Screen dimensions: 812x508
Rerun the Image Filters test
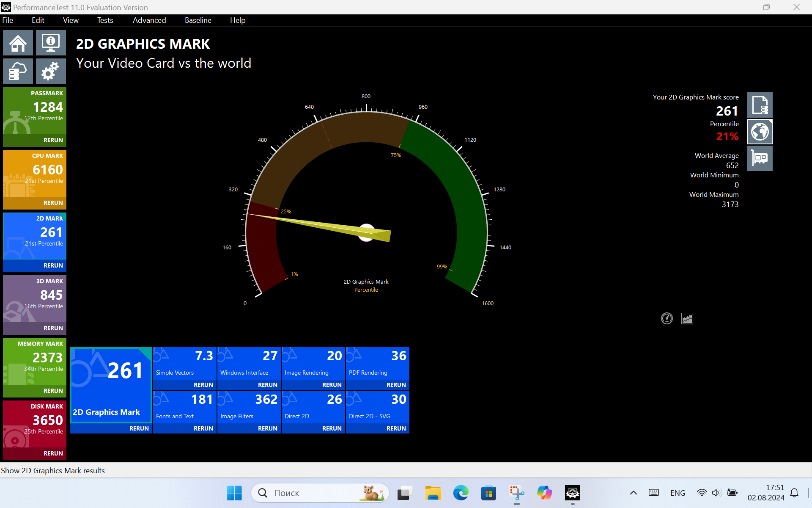click(x=267, y=428)
